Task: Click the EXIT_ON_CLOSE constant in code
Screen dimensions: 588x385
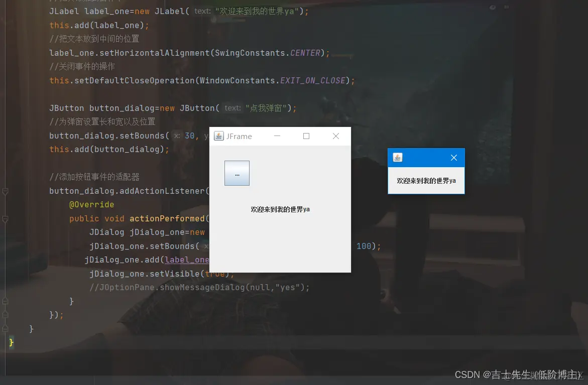Action: pos(313,81)
